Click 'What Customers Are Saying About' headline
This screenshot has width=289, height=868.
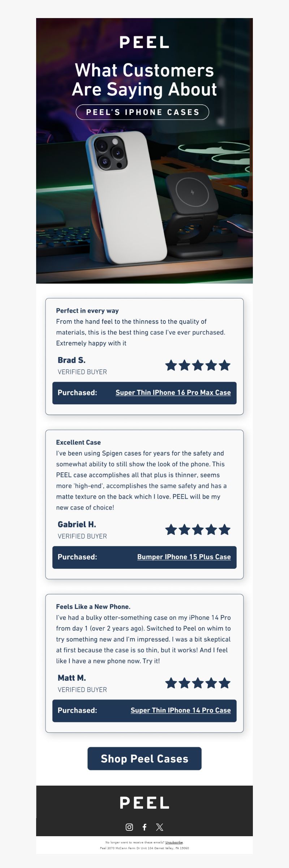point(144,80)
